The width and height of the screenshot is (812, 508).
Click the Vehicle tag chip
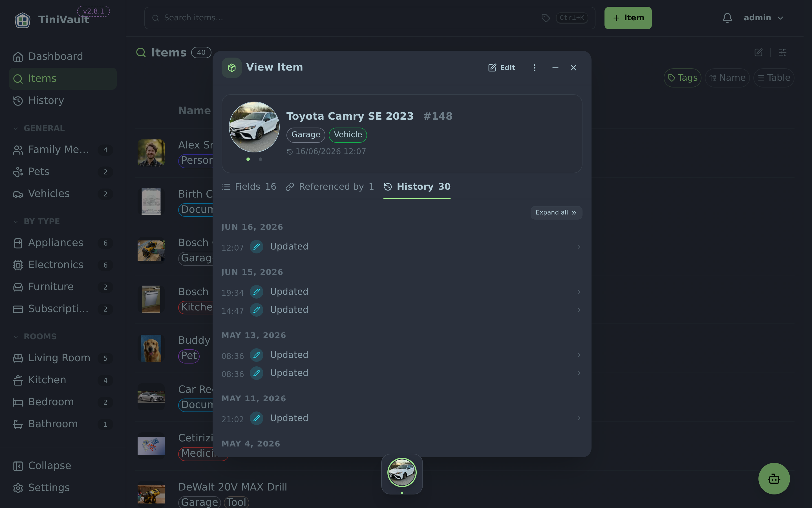pyautogui.click(x=348, y=135)
